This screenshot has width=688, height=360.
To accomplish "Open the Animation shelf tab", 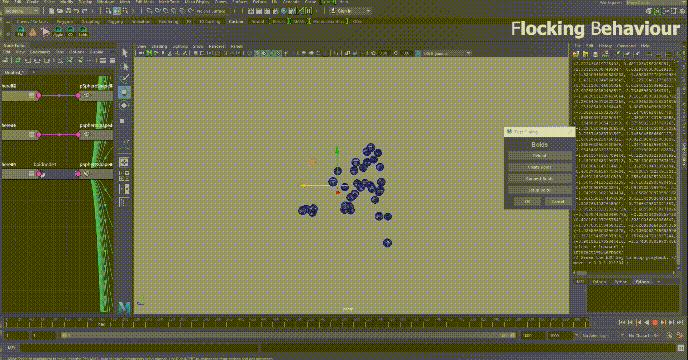I will click(141, 21).
